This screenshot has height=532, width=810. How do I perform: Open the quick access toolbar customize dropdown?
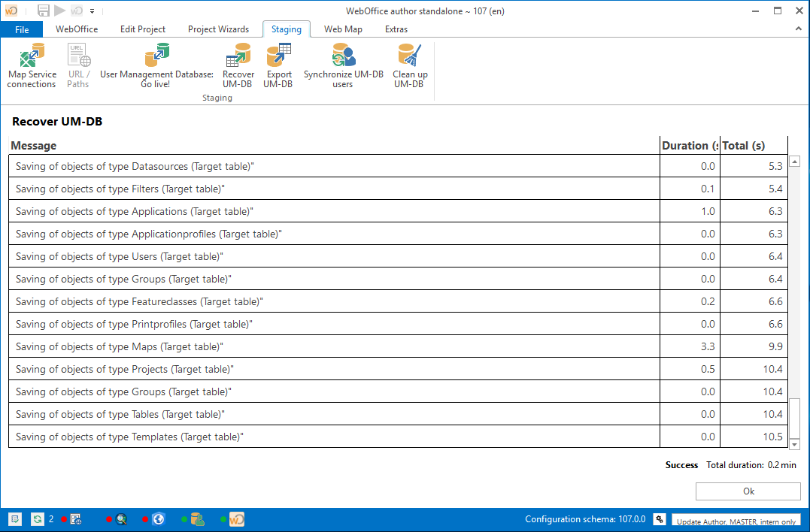pyautogui.click(x=92, y=11)
